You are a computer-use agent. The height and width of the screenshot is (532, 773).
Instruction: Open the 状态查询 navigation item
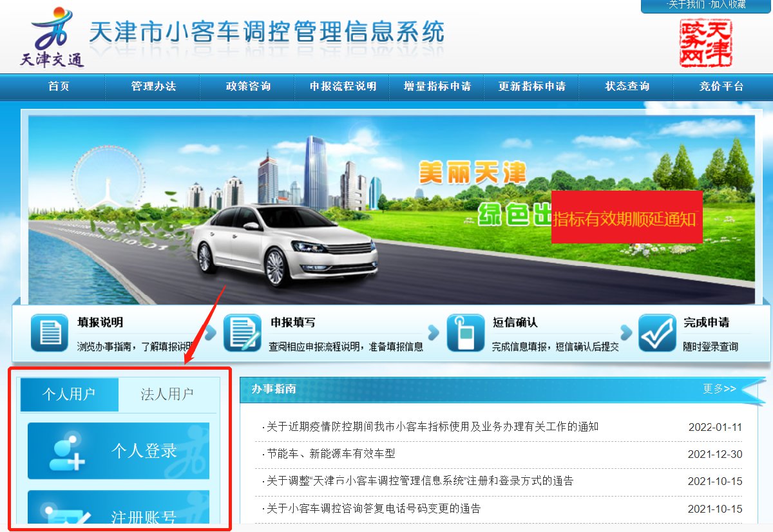point(627,86)
